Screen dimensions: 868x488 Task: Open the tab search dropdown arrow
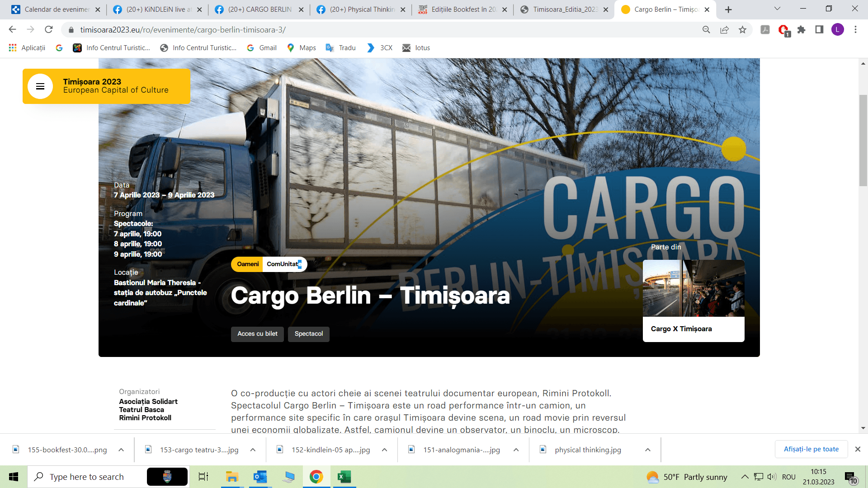(778, 9)
